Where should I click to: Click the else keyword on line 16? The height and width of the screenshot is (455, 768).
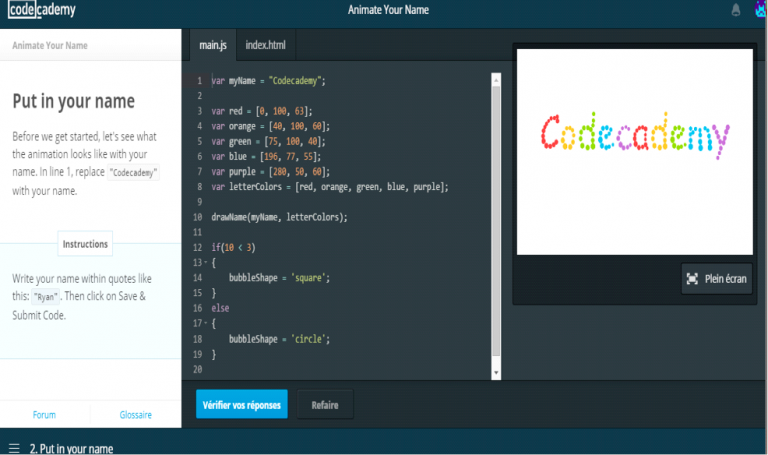point(220,309)
